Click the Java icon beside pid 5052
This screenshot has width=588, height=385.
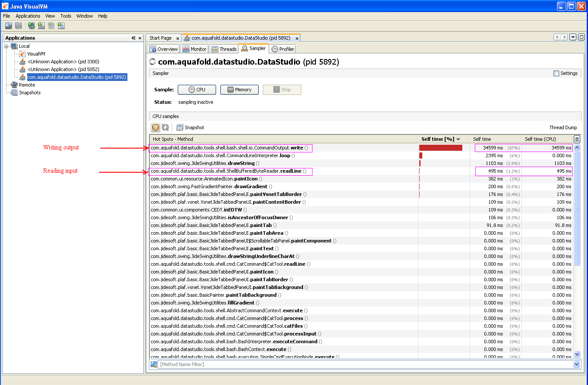point(23,69)
